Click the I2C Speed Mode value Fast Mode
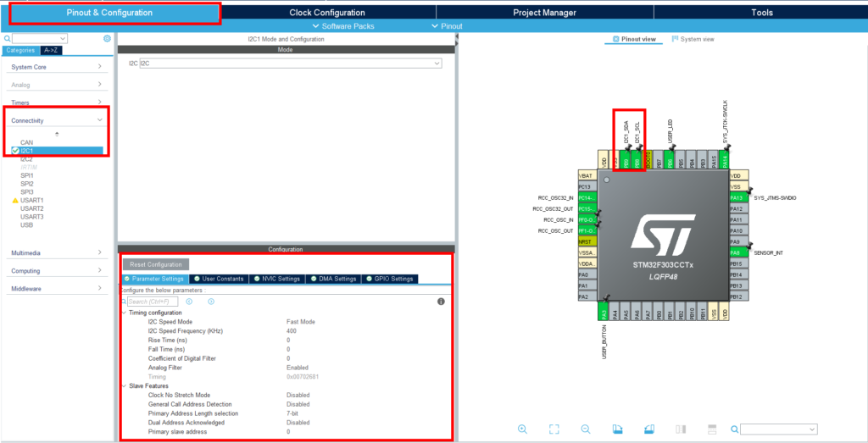 pos(301,322)
